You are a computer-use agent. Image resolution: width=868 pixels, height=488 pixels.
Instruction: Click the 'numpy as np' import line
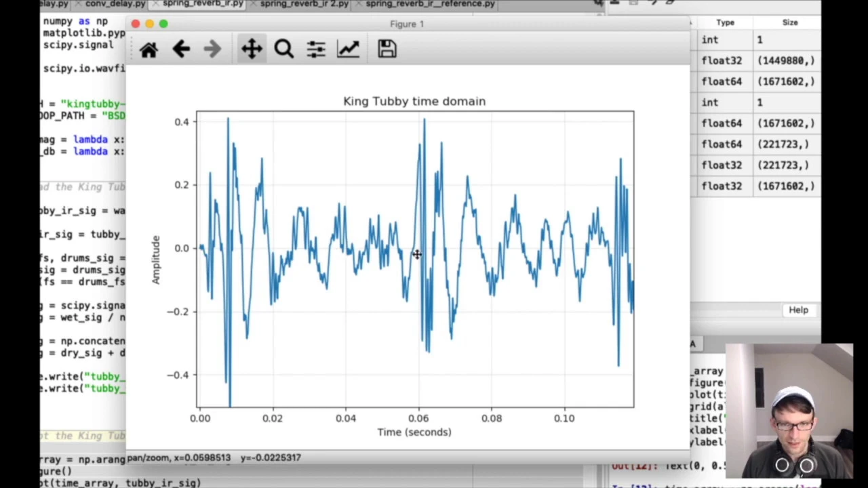(x=75, y=21)
